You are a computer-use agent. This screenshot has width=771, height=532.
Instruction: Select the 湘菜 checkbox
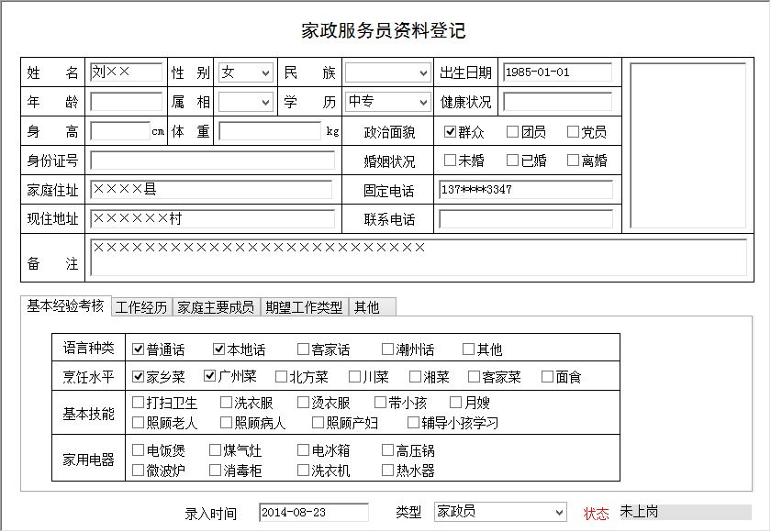point(416,377)
